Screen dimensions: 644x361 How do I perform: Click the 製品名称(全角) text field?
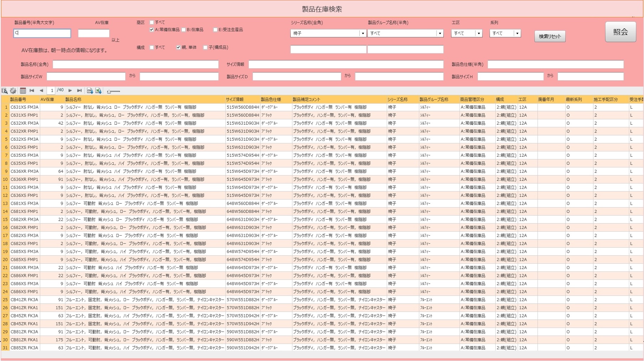tap(136, 64)
